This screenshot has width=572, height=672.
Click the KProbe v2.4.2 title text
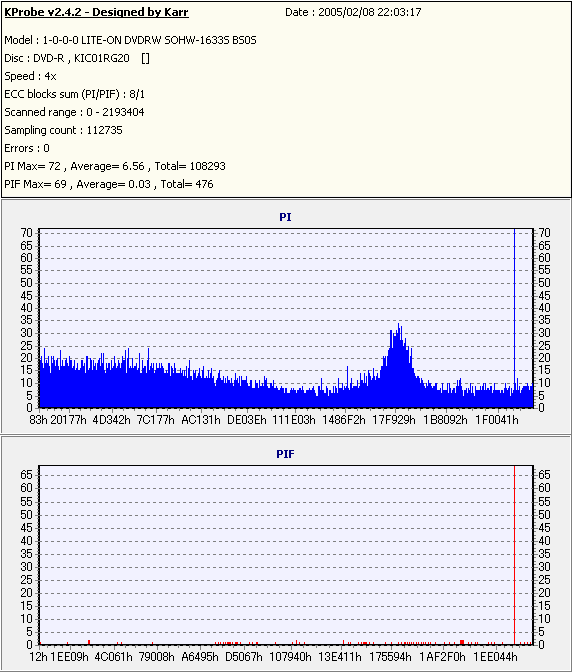[96, 12]
